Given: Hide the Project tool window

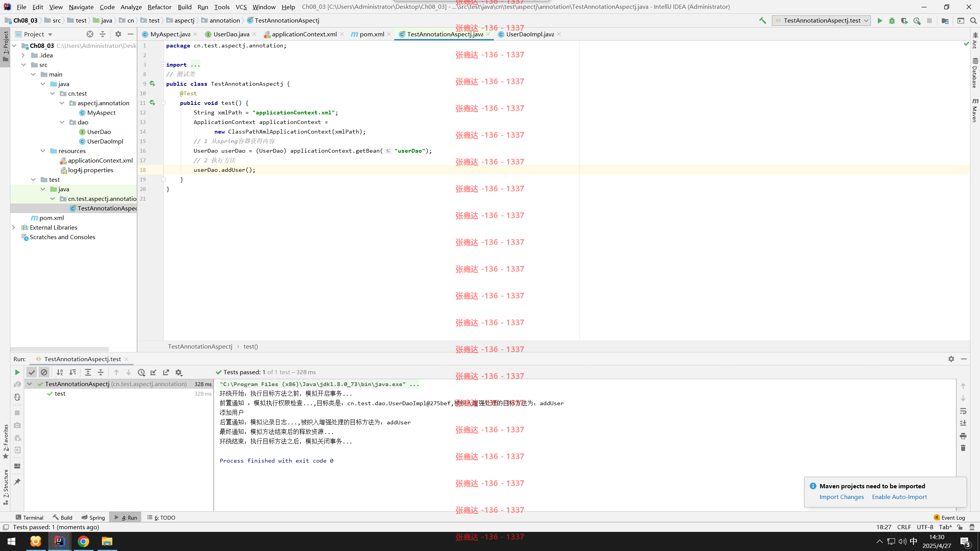Looking at the screenshot, I should coord(131,34).
